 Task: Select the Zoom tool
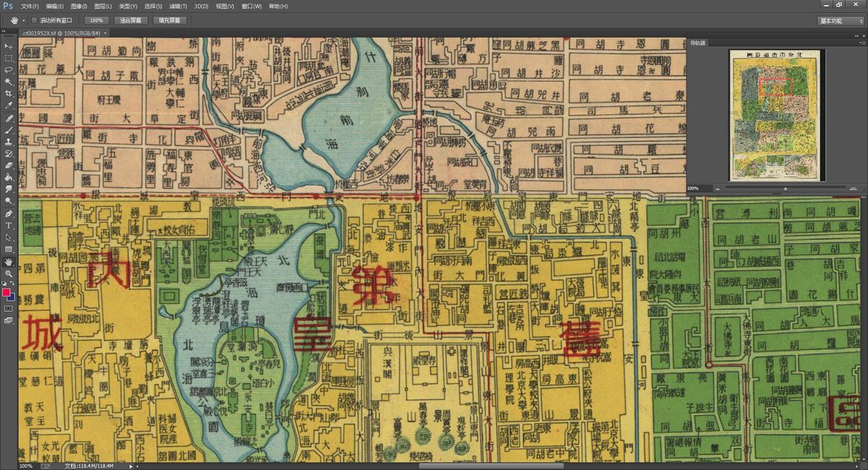point(9,273)
